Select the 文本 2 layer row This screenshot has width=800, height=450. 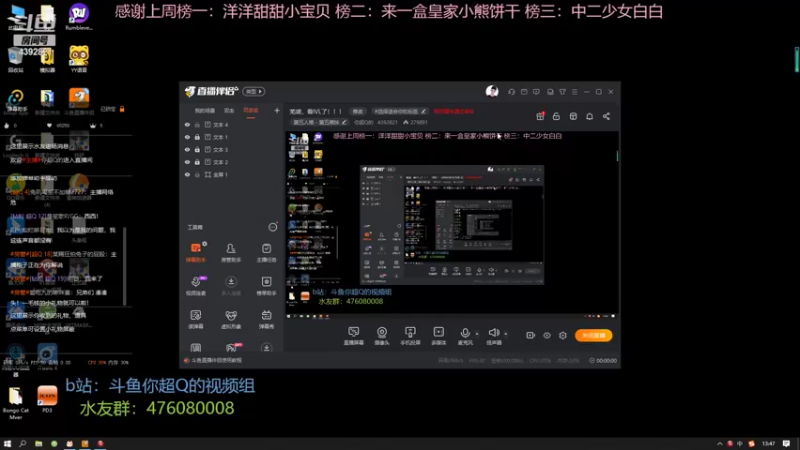(x=231, y=162)
